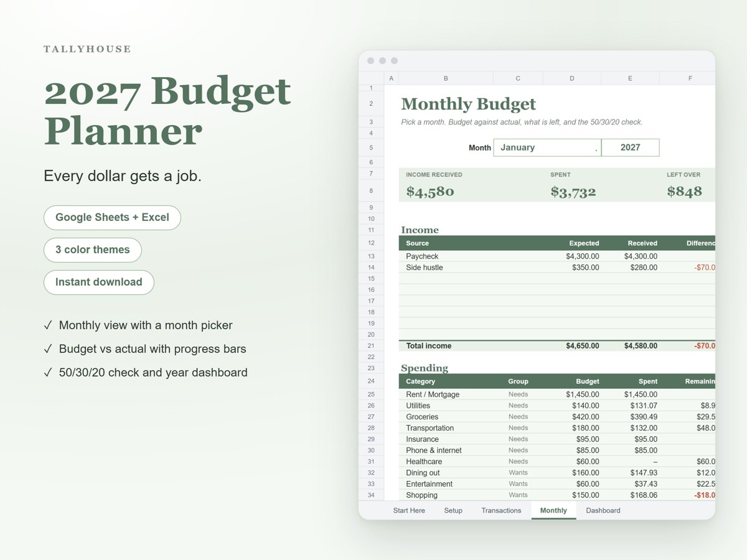Click the $3,732 spent value
This screenshot has height=560, width=747.
click(573, 192)
